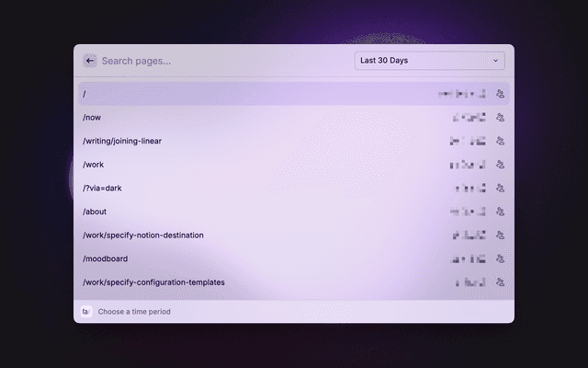Select the /?via=dark page entry
This screenshot has width=588, height=368.
pyautogui.click(x=102, y=188)
